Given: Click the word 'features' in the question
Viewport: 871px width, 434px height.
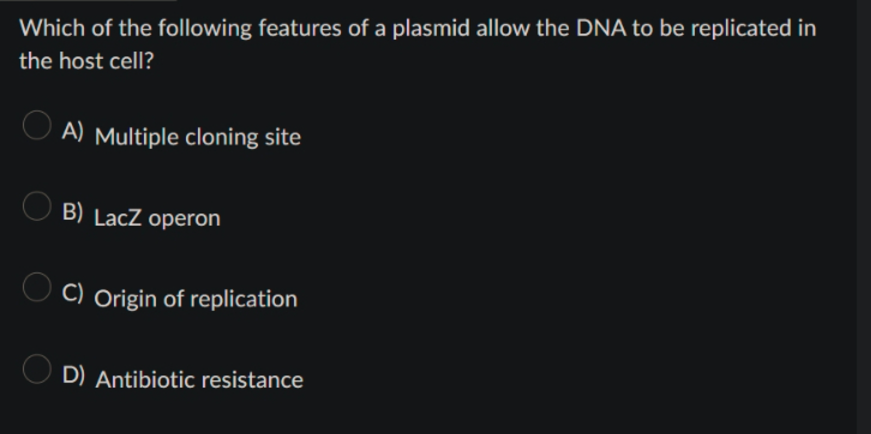Looking at the screenshot, I should click(299, 28).
